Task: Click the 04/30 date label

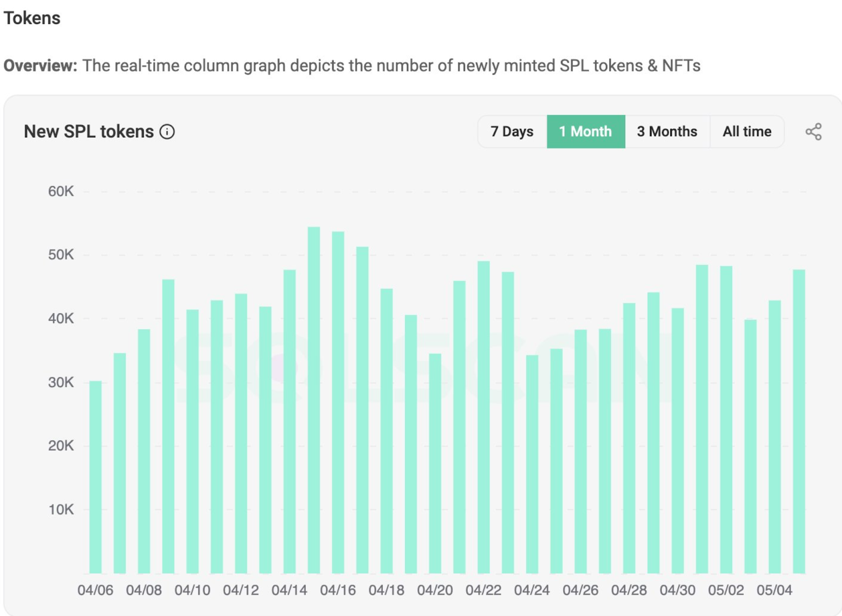Action: [x=677, y=590]
